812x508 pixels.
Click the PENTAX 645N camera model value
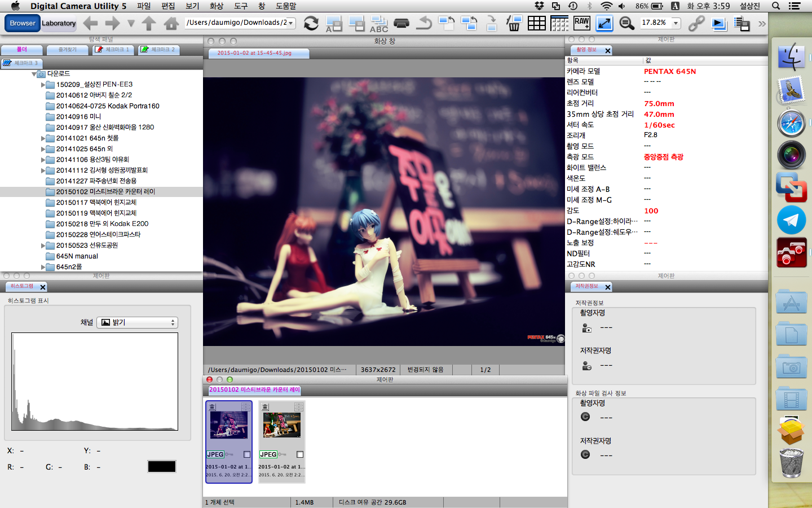coord(670,72)
